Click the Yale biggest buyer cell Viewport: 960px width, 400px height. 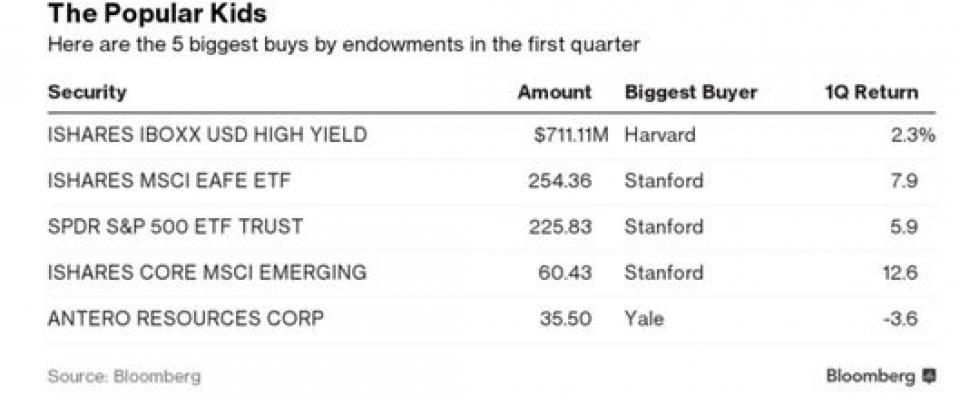coord(644,319)
